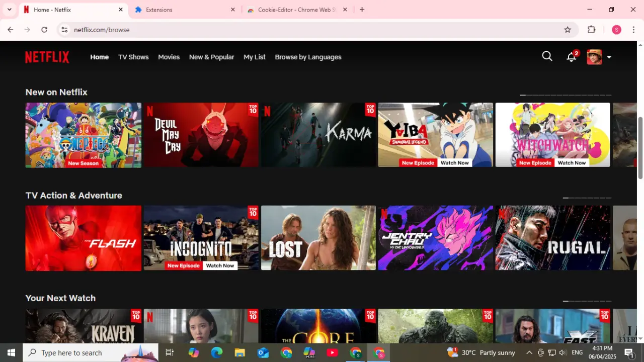Open the profile avatar menu

click(x=594, y=57)
